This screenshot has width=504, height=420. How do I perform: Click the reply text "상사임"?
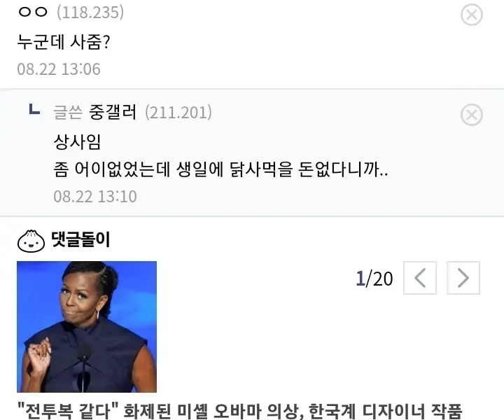click(77, 141)
